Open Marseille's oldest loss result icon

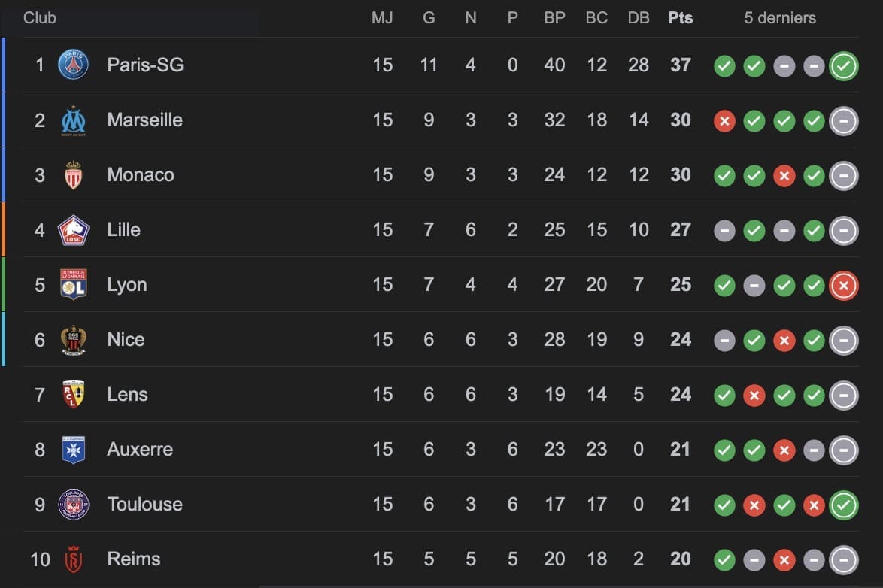724,121
